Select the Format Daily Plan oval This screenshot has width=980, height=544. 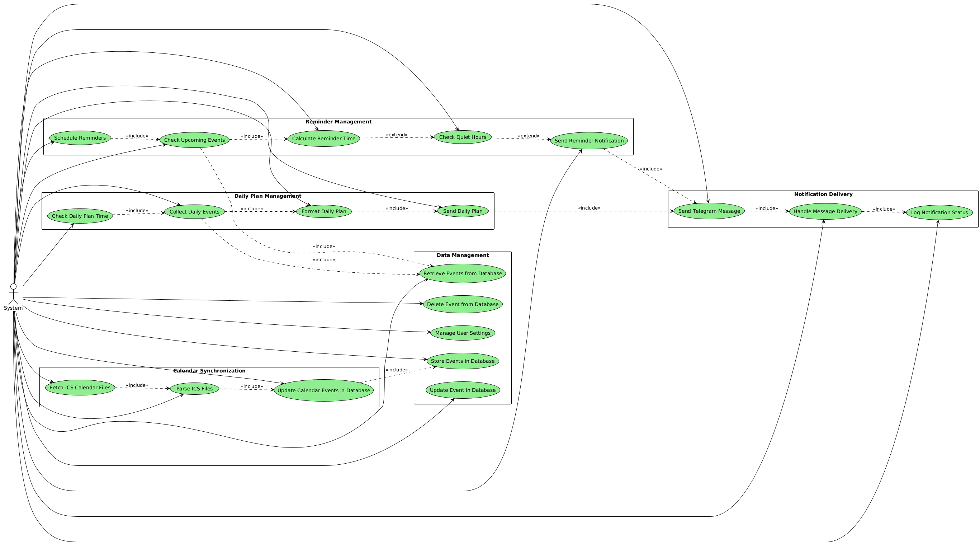pyautogui.click(x=324, y=211)
